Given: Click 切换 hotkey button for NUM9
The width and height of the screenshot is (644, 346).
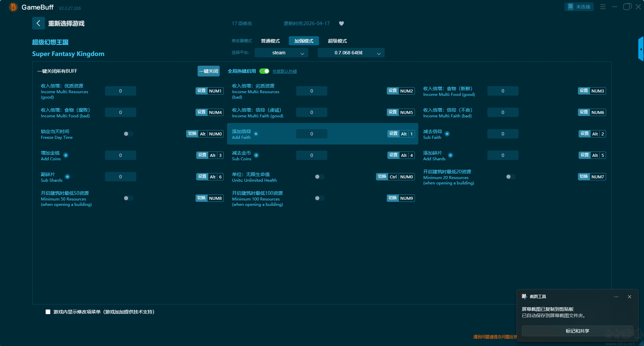Looking at the screenshot, I should click(393, 198).
